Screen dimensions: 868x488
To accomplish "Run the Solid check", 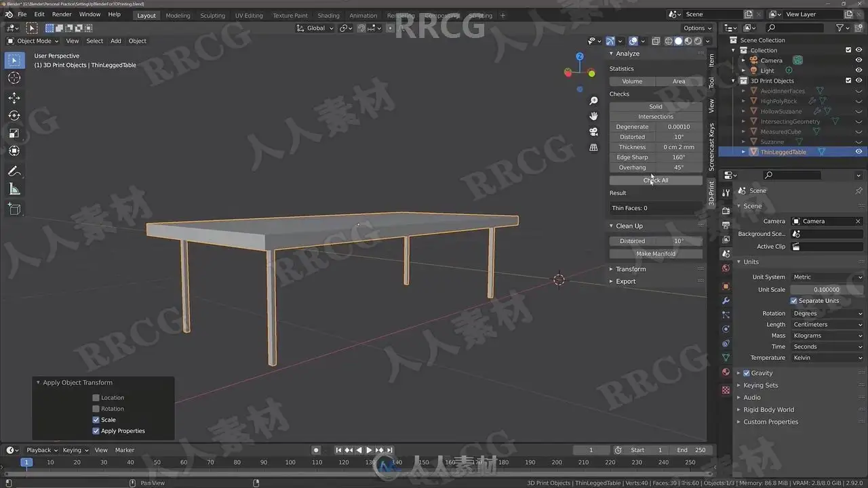I will pos(656,106).
